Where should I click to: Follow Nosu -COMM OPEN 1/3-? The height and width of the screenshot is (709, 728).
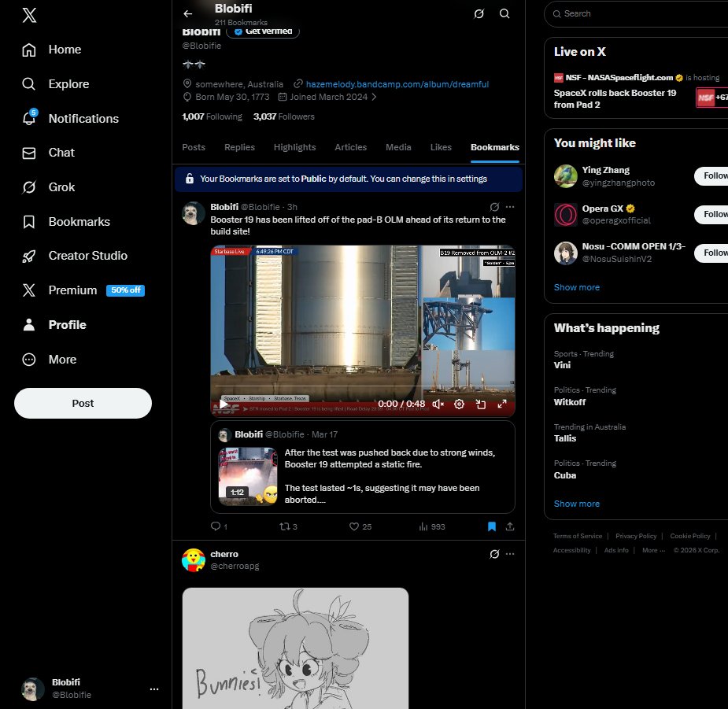click(712, 253)
